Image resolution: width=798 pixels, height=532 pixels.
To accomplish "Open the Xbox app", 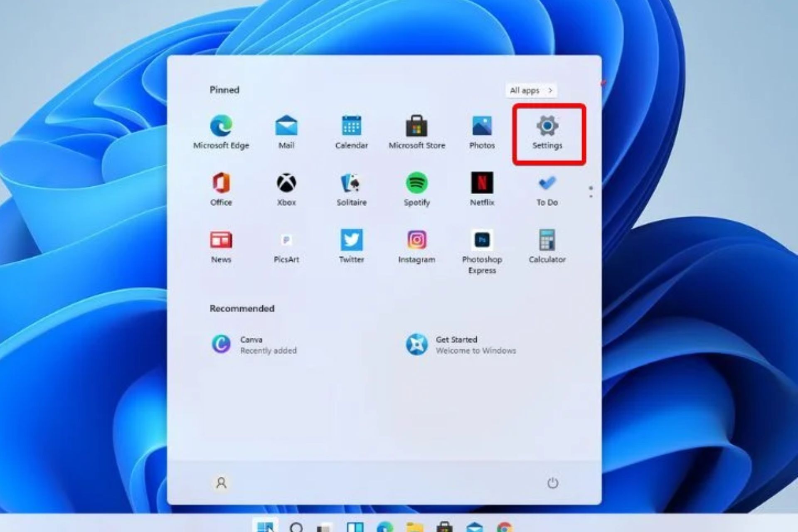I will pyautogui.click(x=286, y=189).
